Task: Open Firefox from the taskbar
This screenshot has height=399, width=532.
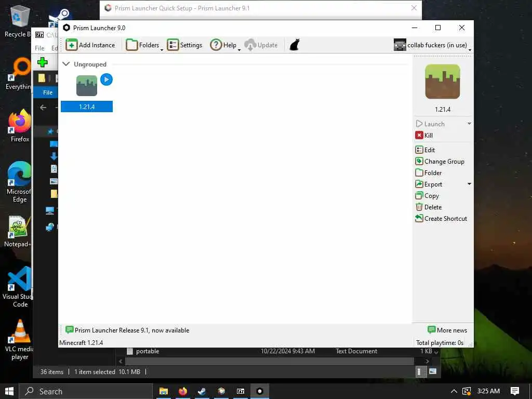Action: pos(183,391)
